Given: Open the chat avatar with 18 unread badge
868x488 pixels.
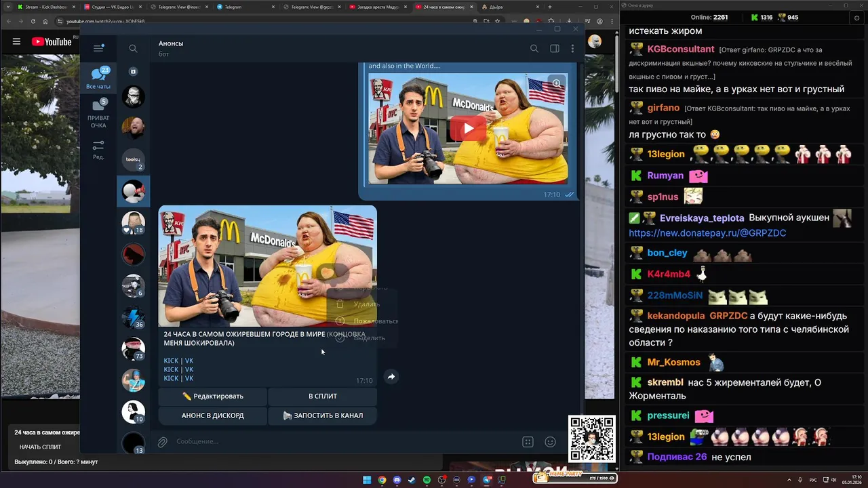Looking at the screenshot, I should pyautogui.click(x=133, y=223).
